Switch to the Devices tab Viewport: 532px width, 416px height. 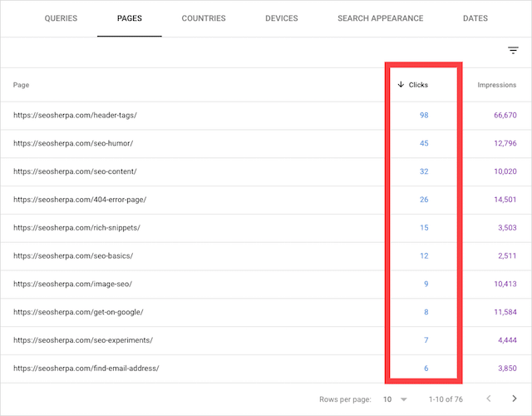282,18
